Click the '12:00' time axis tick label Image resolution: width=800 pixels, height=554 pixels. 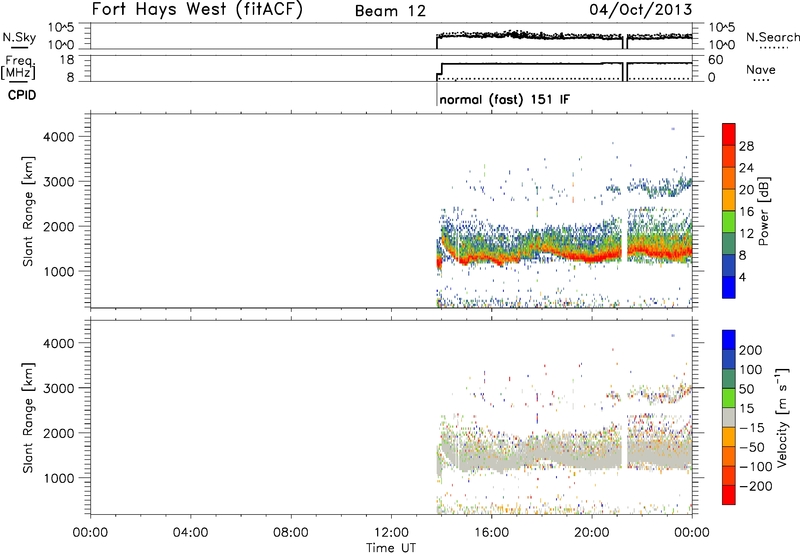click(x=391, y=533)
